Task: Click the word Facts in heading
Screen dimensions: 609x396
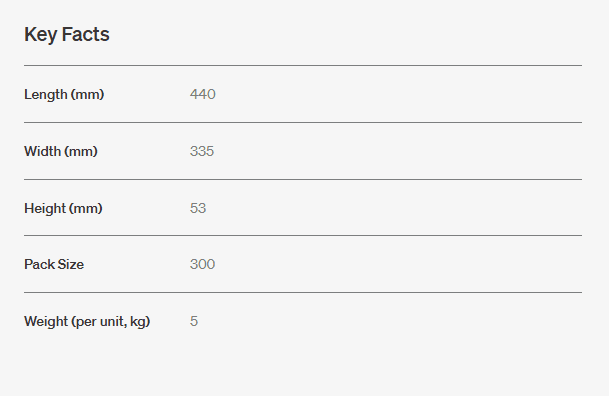Action: (x=85, y=34)
